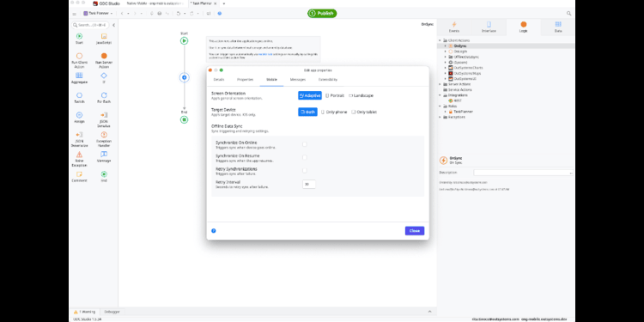
Task: Click the toolbox search field
Action: click(90, 25)
